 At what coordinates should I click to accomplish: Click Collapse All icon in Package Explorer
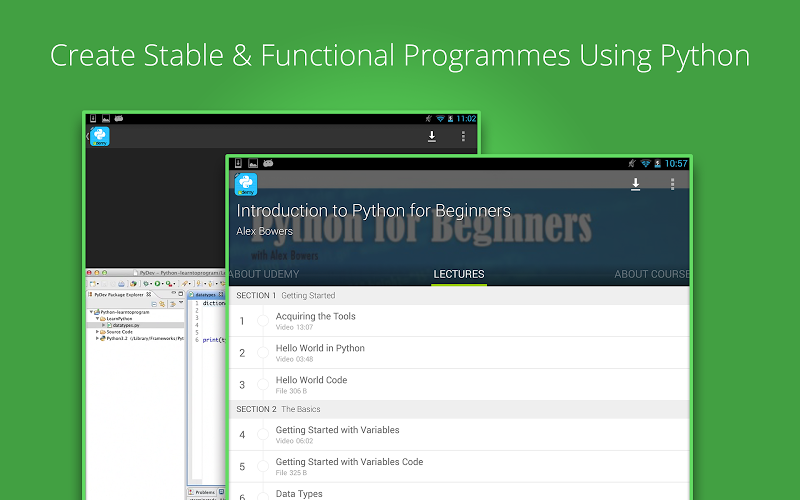click(x=154, y=304)
